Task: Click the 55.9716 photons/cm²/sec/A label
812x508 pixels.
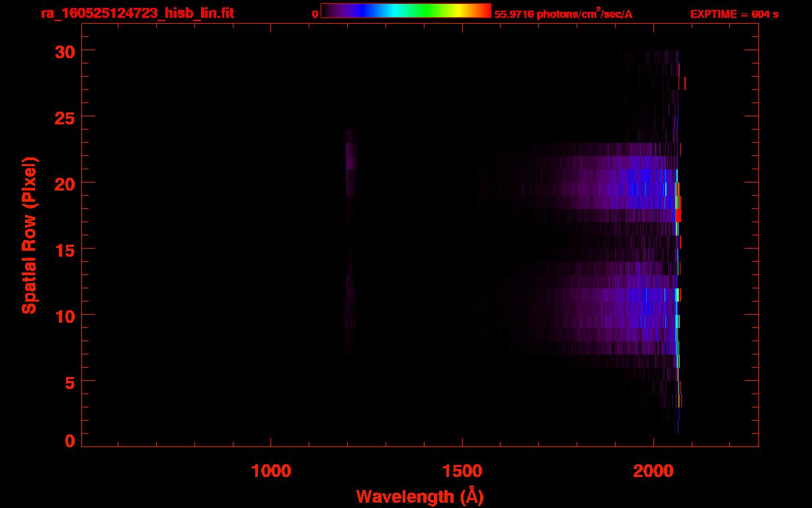Action: coord(563,13)
